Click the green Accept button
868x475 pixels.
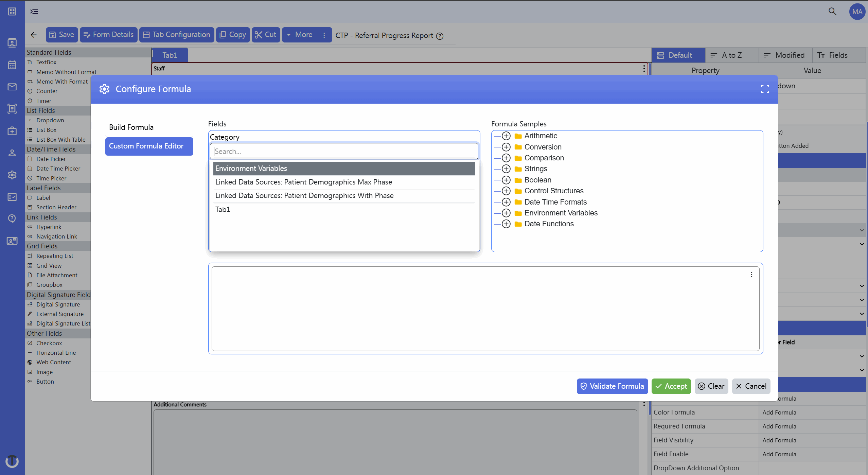[671, 386]
